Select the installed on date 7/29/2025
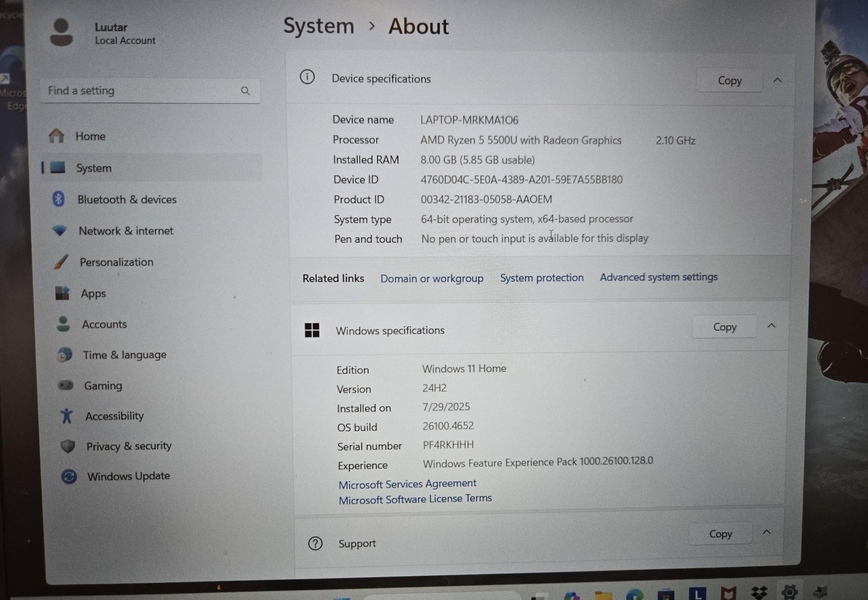The image size is (868, 600). pos(446,407)
